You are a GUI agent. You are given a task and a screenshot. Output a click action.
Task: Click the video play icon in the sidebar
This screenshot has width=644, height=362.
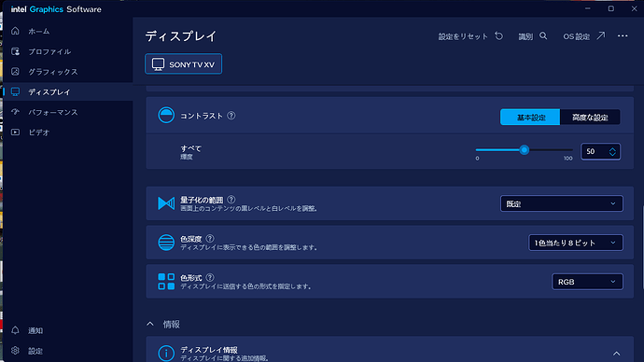(x=15, y=132)
